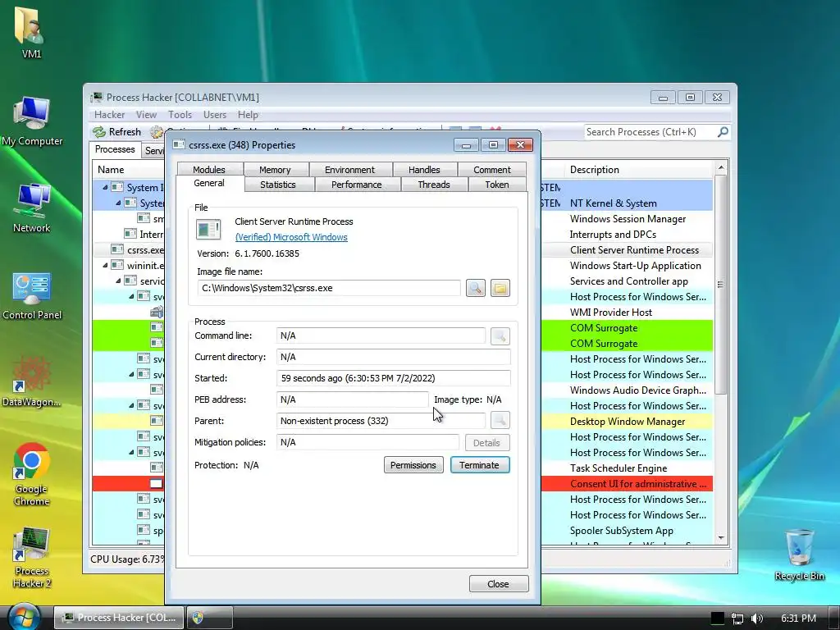Open the Users menu
840x630 pixels.
[214, 115]
